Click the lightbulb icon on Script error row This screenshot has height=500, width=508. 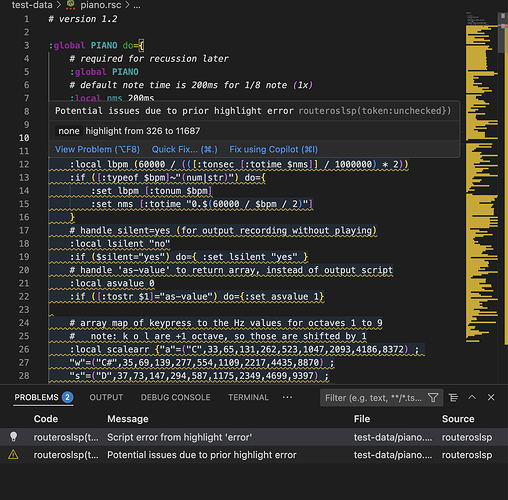click(x=13, y=437)
